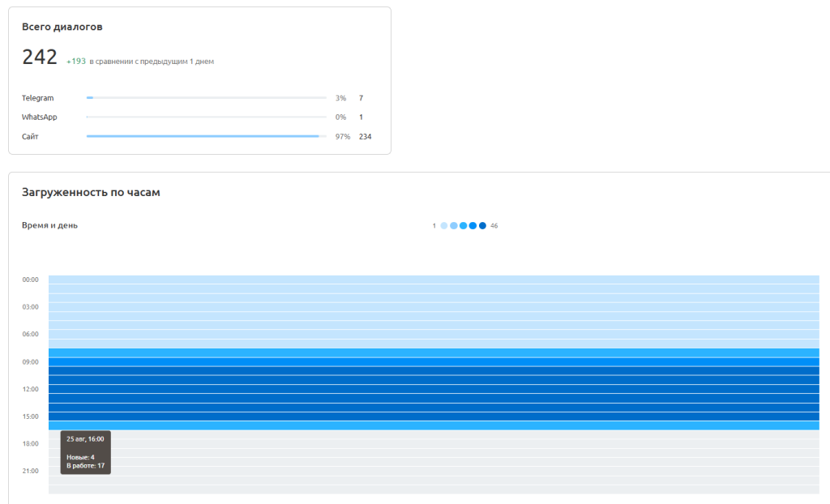Viewport: 830px width, 504px height.
Task: Click the 00:00 heatmap row
Action: (434, 280)
